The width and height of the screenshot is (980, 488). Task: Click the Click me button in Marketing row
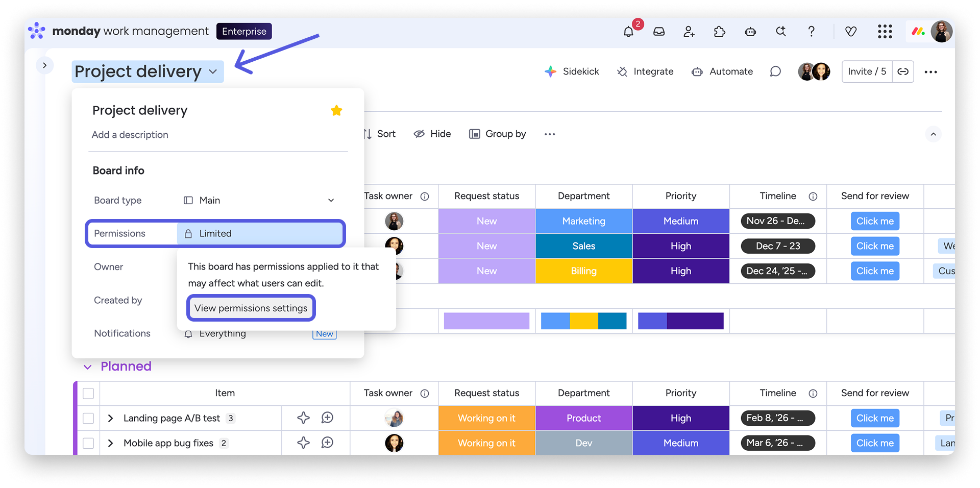pyautogui.click(x=875, y=221)
